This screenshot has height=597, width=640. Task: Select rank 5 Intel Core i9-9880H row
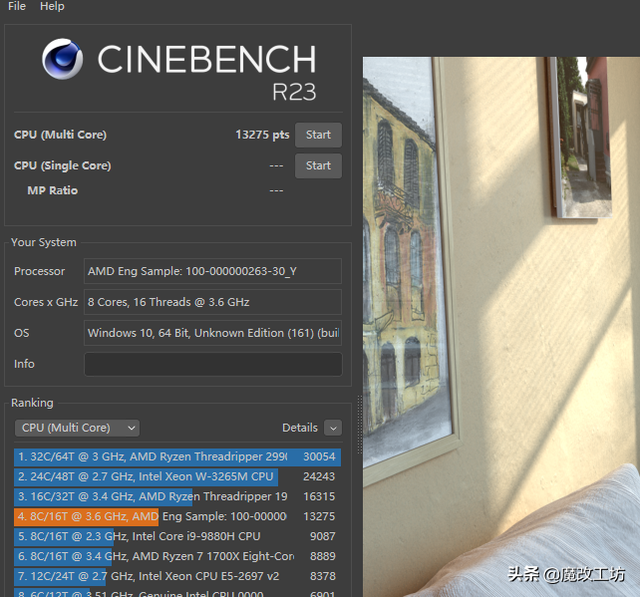point(178,536)
